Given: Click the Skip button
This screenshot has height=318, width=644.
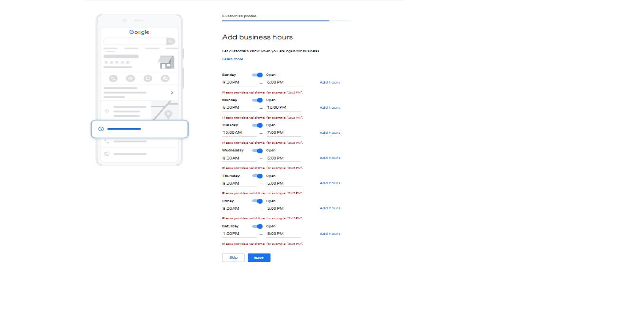Looking at the screenshot, I should pyautogui.click(x=233, y=258).
